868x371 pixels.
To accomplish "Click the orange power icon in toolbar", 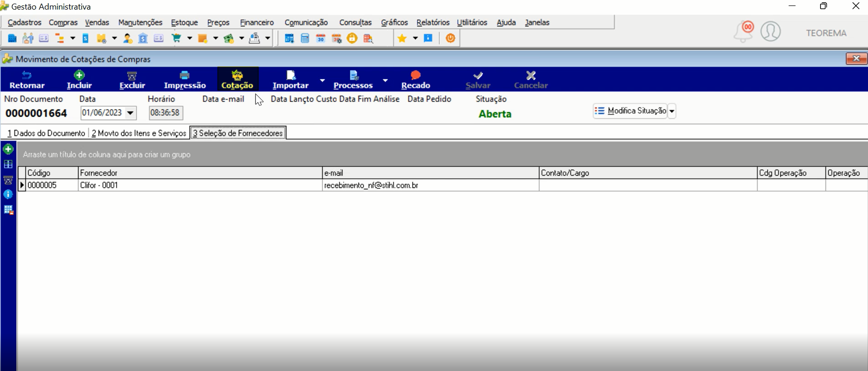I will click(x=450, y=38).
